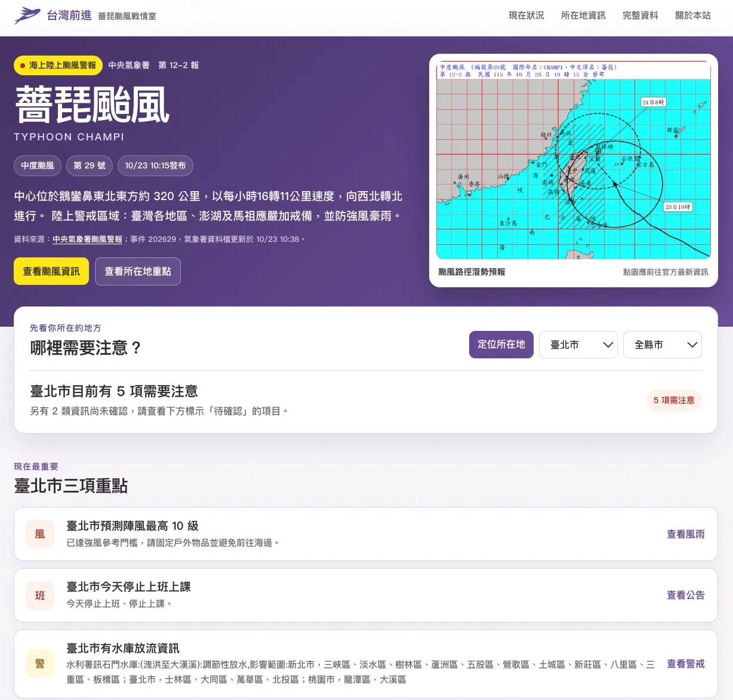733x700 pixels.
Task: Go to 所在地資訊 nav item
Action: [x=583, y=16]
